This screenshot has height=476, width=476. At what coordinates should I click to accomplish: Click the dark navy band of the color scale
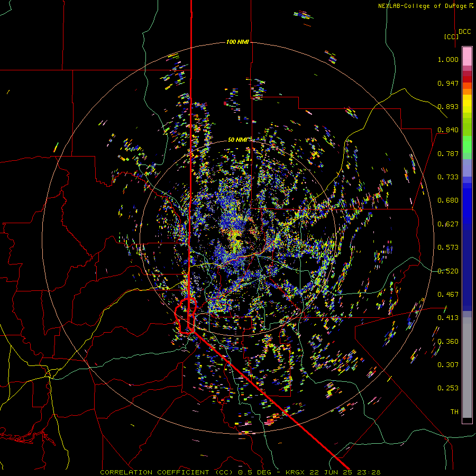point(467,270)
